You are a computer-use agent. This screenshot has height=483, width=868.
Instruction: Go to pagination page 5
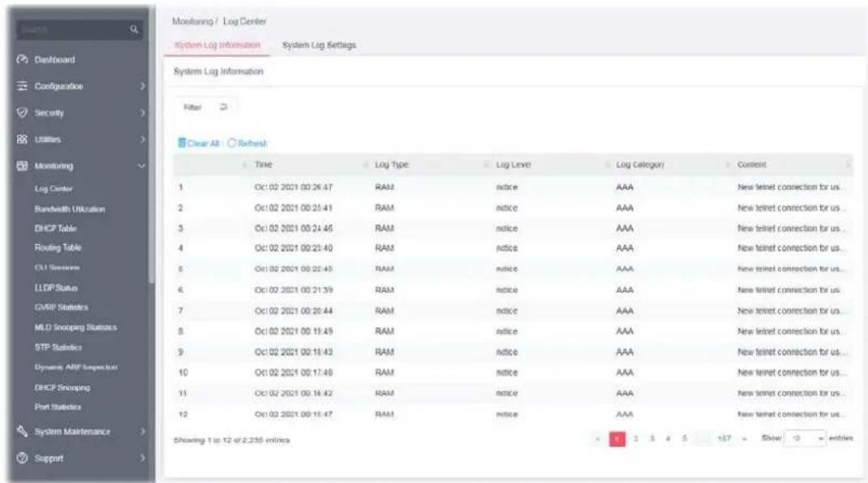click(685, 438)
